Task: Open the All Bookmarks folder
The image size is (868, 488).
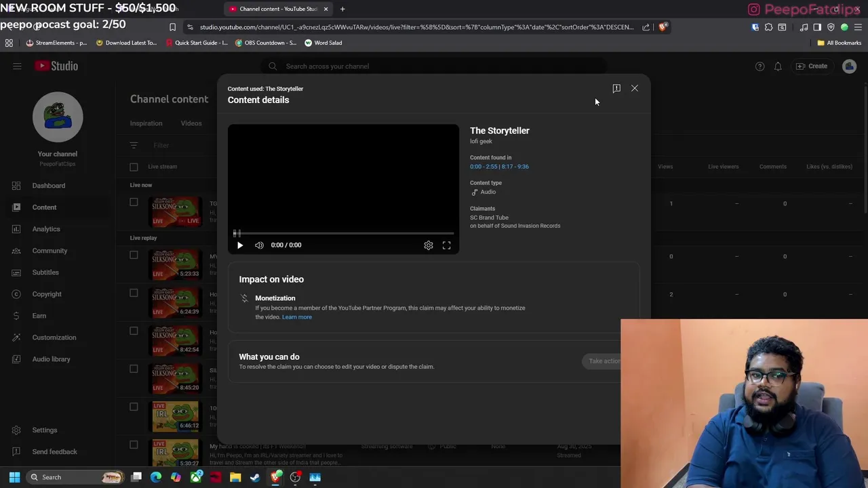Action: pyautogui.click(x=840, y=43)
